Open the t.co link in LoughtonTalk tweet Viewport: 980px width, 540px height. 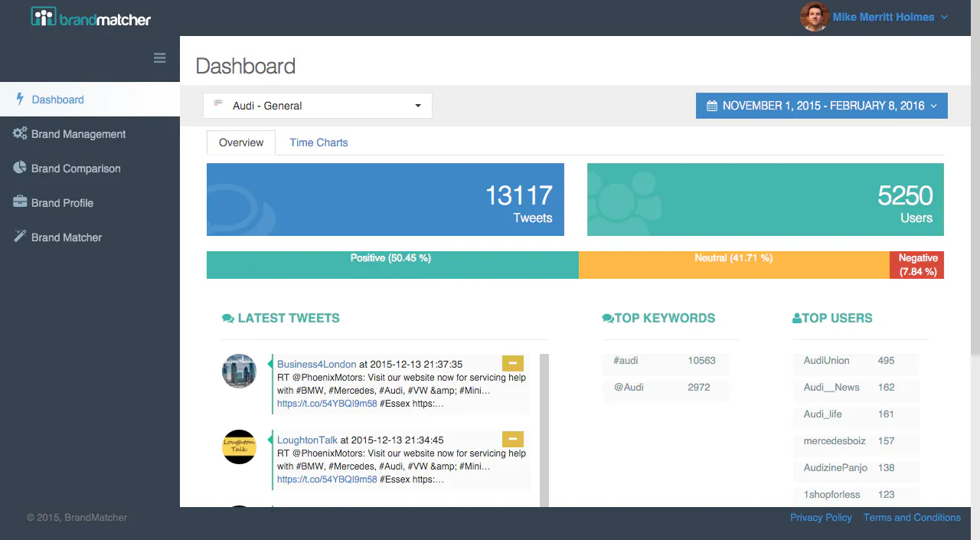[x=327, y=479]
